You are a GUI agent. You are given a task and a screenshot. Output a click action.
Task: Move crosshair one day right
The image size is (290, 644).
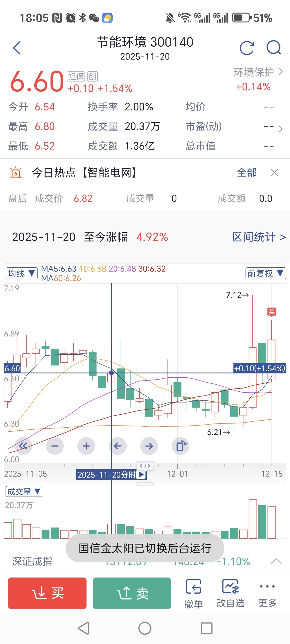tap(149, 446)
